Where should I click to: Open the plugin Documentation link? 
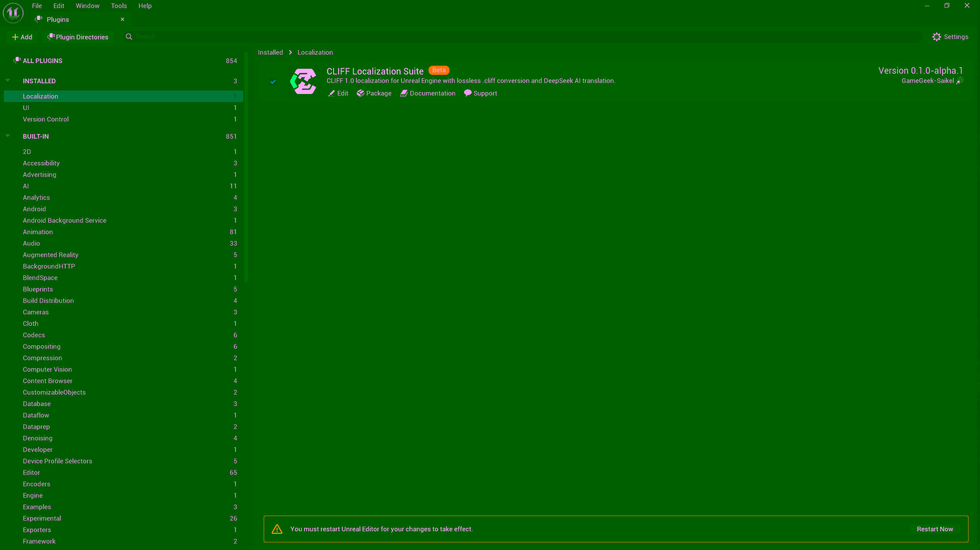[x=428, y=94]
